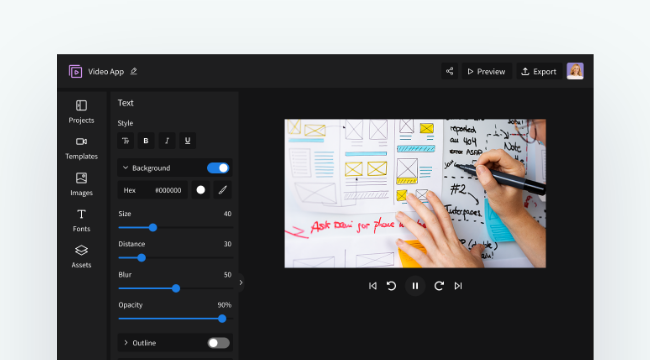This screenshot has height=360, width=650.
Task: Expand the Outline section chevron
Action: (126, 343)
